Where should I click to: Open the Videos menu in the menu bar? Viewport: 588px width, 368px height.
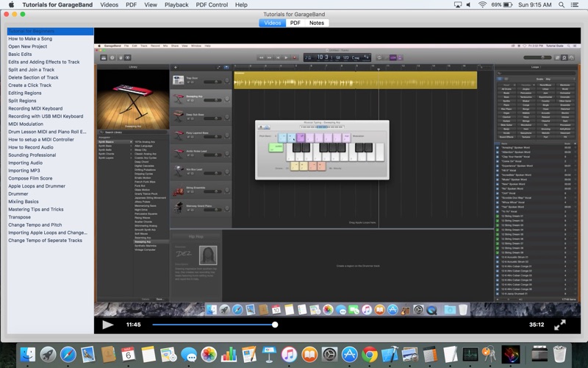(109, 5)
